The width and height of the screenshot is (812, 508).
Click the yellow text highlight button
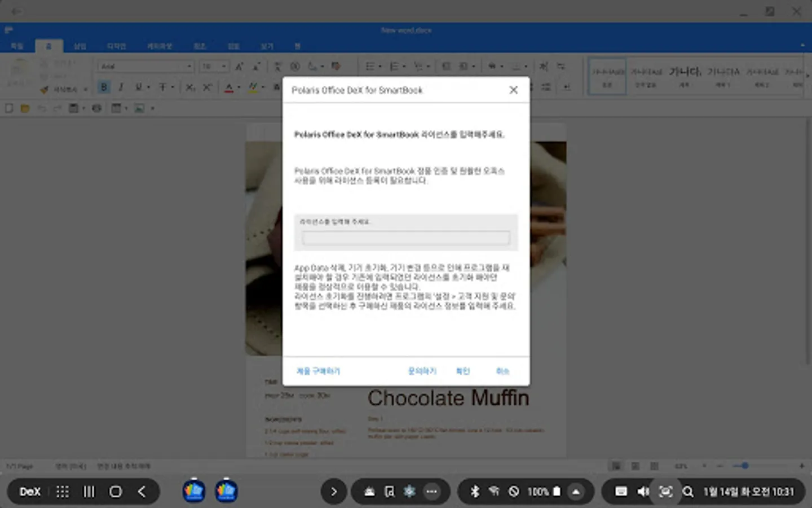click(x=253, y=87)
